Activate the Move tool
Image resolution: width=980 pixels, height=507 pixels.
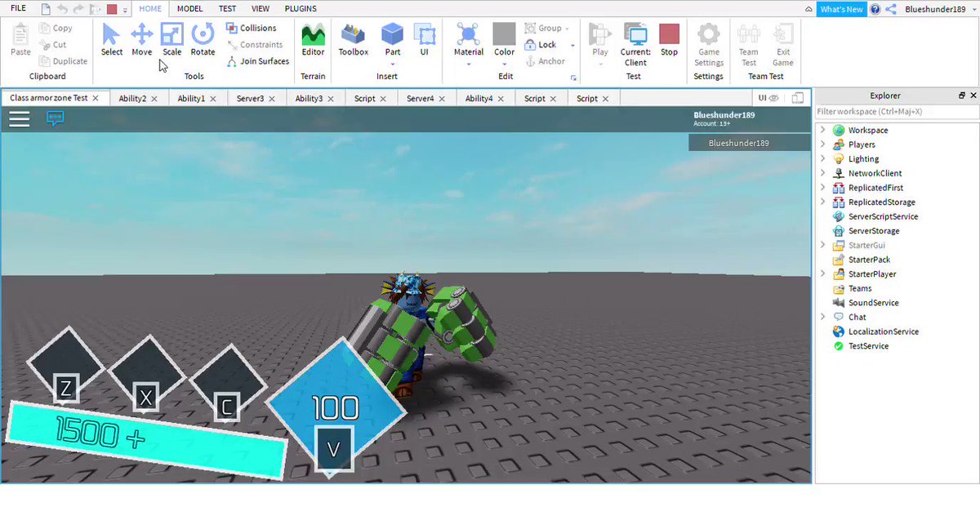142,39
